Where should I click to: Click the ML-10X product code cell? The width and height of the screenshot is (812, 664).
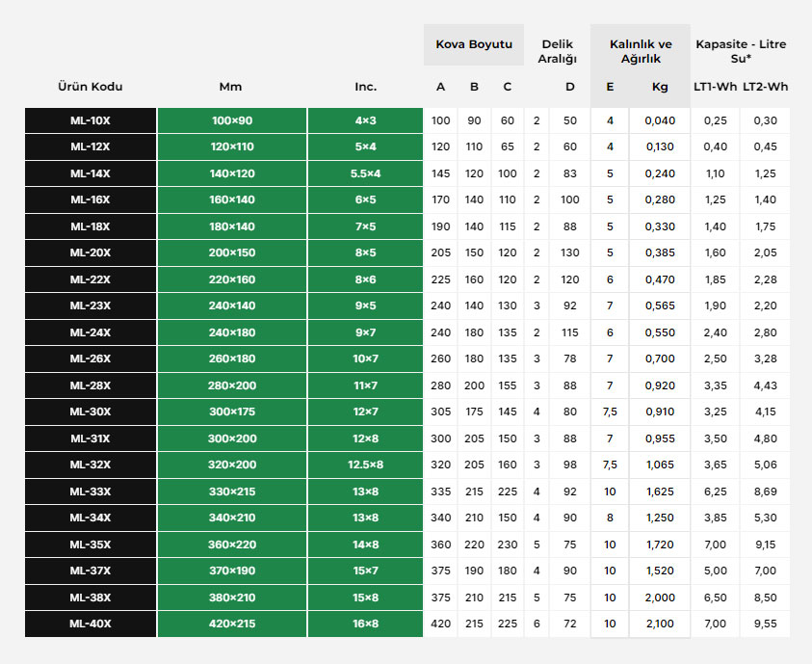[x=91, y=120]
